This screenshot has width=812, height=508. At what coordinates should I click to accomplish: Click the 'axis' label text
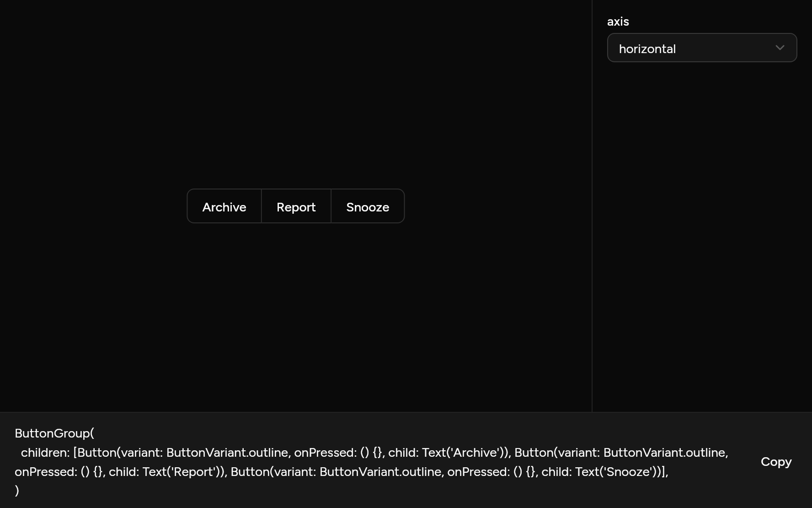pos(618,22)
